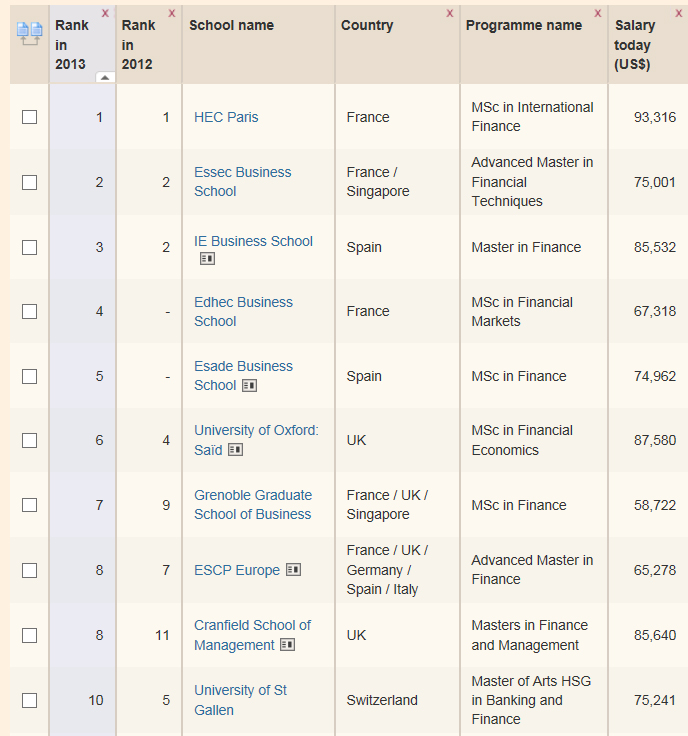Image resolution: width=688 pixels, height=736 pixels.
Task: Remove the Salary today column
Action: pos(678,14)
